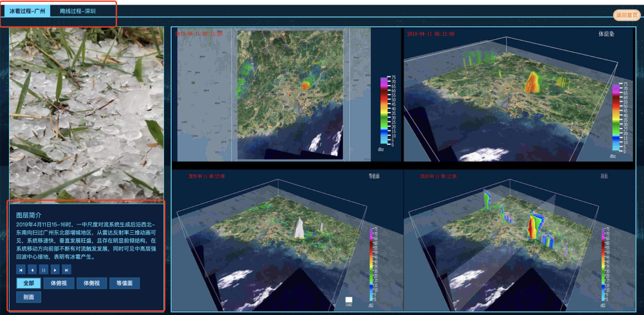Jump to last frame of animation

(66, 270)
